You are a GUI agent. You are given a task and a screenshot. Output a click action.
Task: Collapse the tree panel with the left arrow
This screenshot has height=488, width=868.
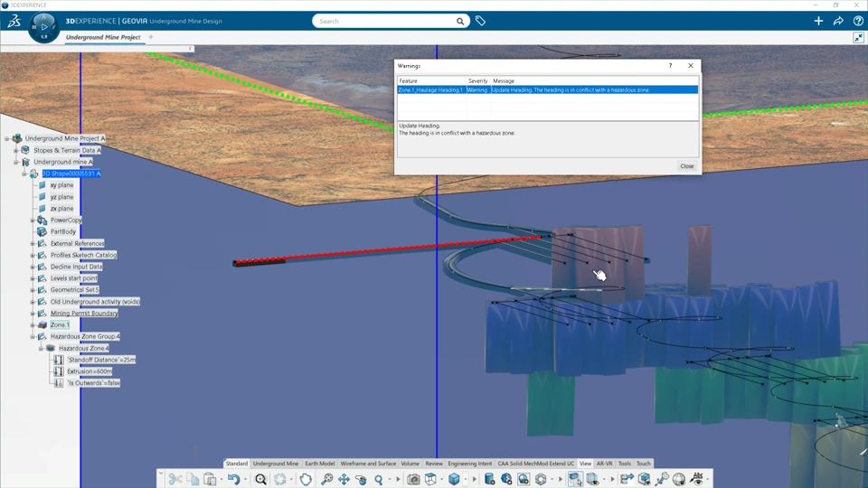pyautogui.click(x=190, y=49)
